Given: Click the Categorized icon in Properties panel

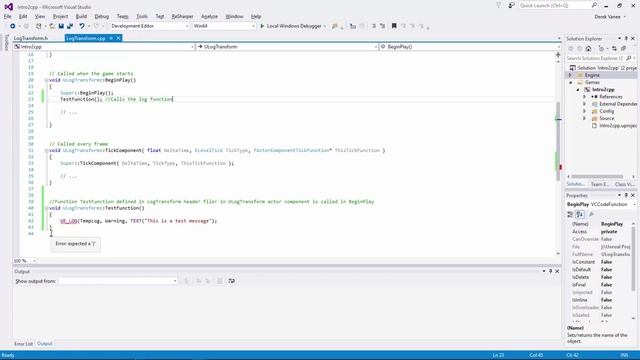Looking at the screenshot, I should (570, 214).
